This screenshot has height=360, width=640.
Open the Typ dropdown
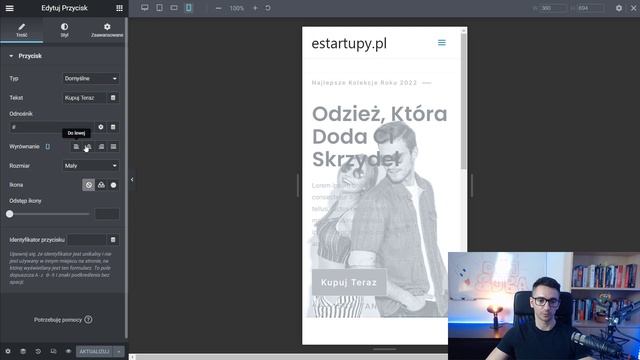point(91,78)
